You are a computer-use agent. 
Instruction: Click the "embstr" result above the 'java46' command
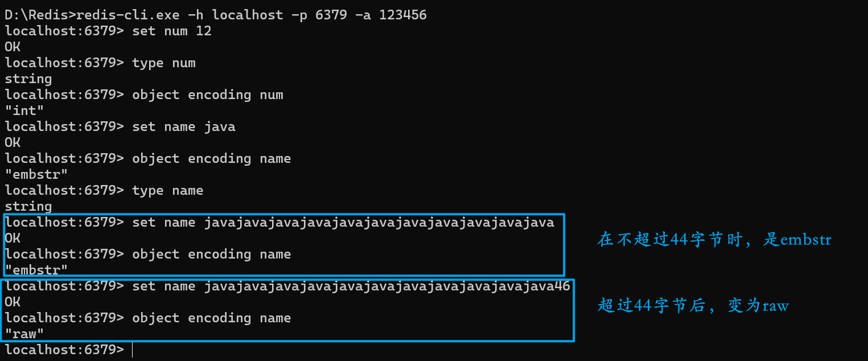click(36, 270)
